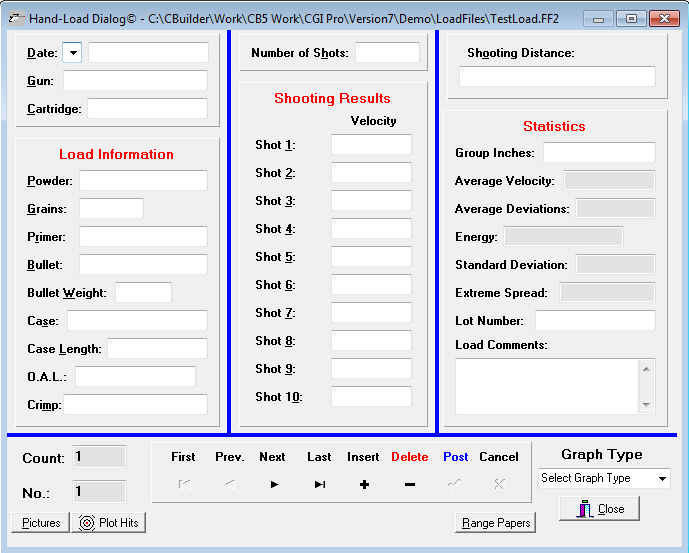689x553 pixels.
Task: Click the Average Deviations readout box
Action: (x=616, y=208)
